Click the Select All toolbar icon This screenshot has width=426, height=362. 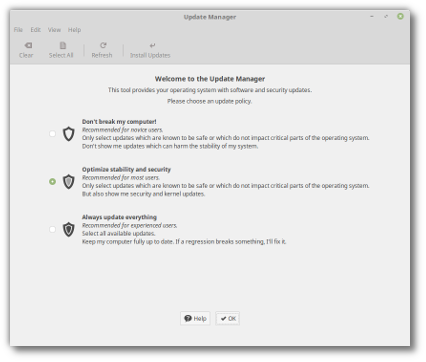(63, 45)
